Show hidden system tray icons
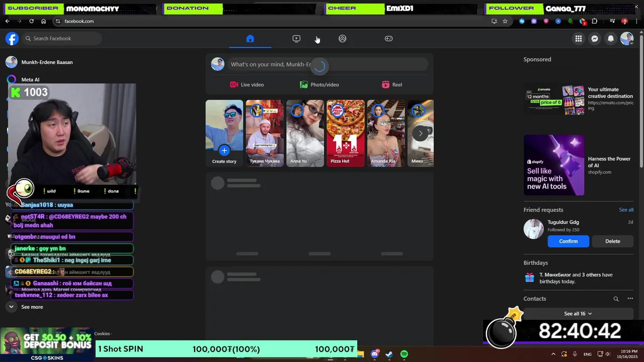Image resolution: width=644 pixels, height=362 pixels. (x=553, y=354)
